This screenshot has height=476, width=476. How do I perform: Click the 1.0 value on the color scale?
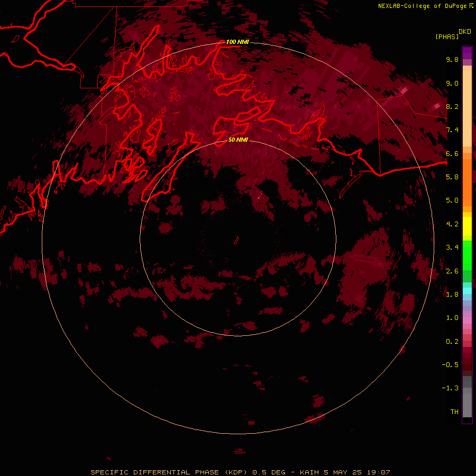click(452, 317)
